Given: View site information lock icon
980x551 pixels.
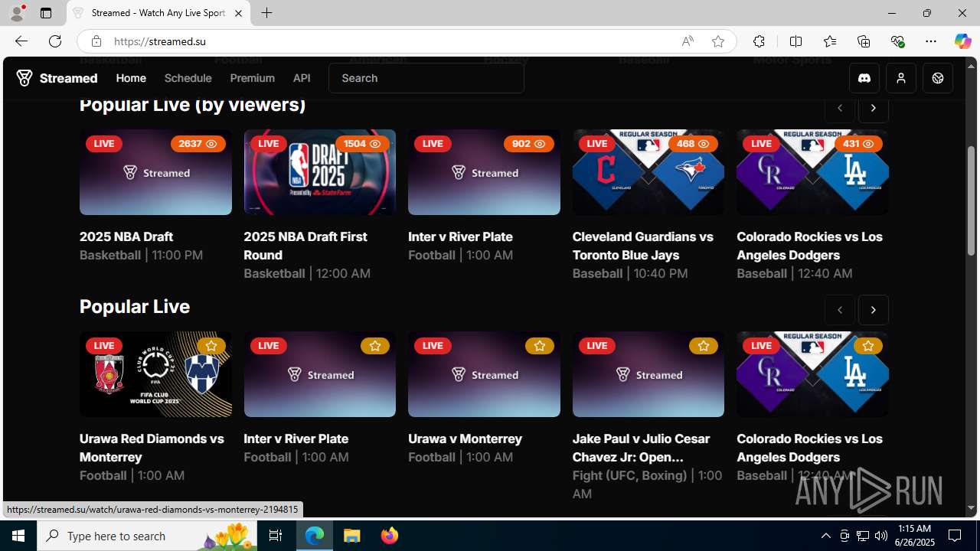Looking at the screenshot, I should [x=96, y=41].
